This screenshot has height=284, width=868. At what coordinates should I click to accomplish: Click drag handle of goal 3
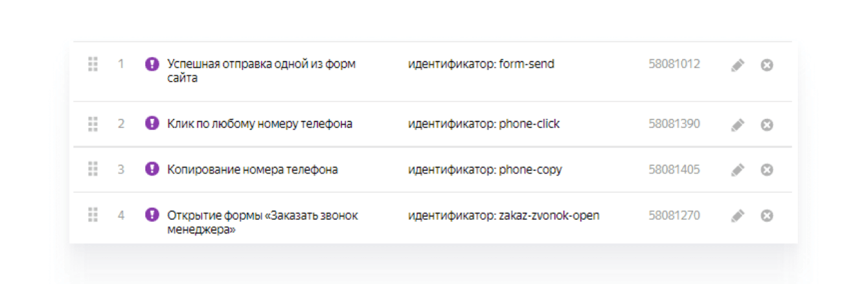tap(93, 169)
